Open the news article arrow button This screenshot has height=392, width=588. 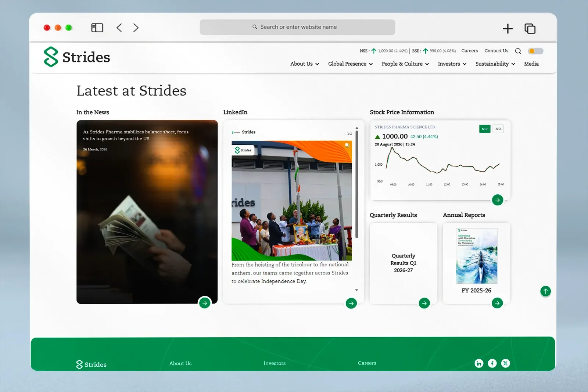[x=205, y=303]
